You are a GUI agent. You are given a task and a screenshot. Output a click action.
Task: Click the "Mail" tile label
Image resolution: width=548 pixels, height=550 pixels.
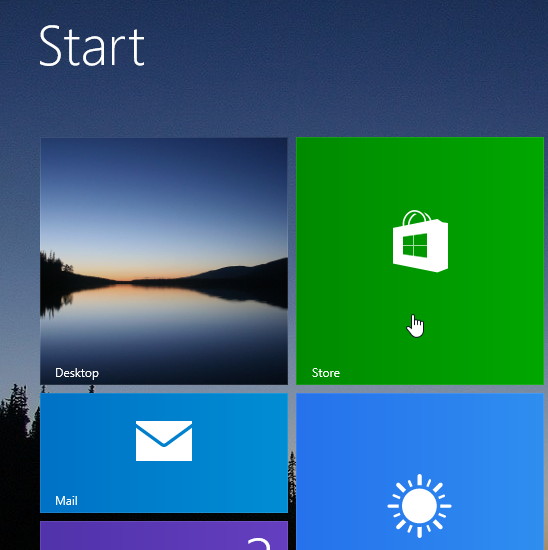(x=66, y=501)
